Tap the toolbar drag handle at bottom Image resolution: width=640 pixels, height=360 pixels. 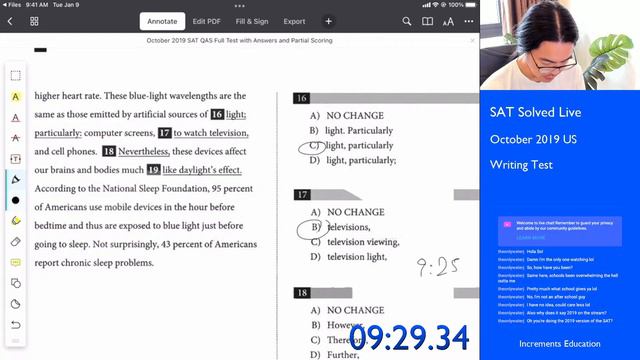pos(16,340)
